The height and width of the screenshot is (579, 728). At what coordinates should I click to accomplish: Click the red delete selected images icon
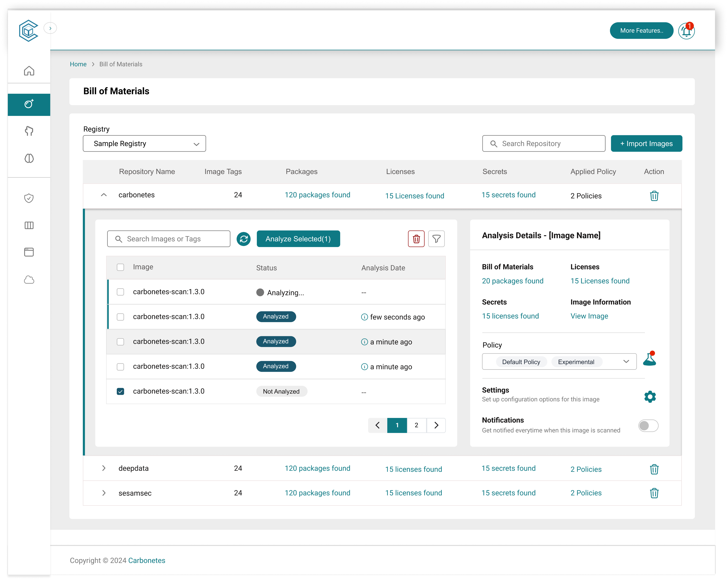416,239
